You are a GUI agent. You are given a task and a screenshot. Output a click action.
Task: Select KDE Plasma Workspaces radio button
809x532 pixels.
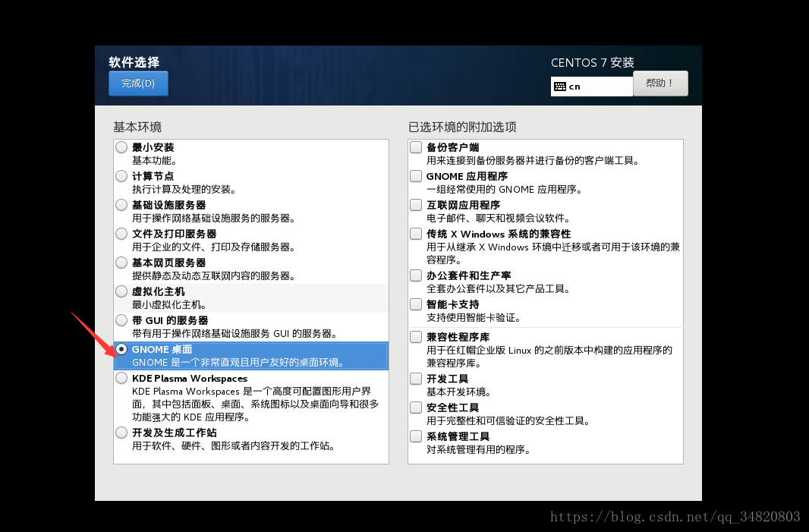pyautogui.click(x=121, y=378)
